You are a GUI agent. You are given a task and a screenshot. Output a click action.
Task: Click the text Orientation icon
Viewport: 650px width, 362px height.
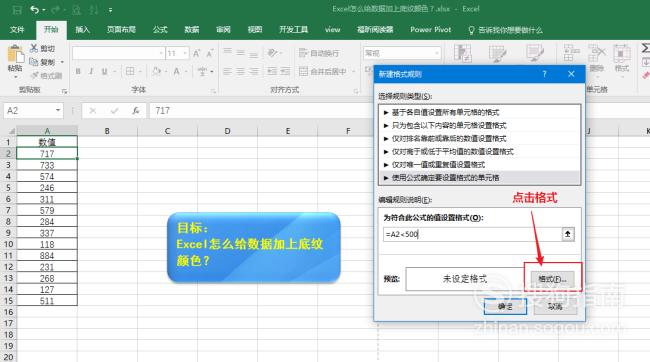point(272,53)
